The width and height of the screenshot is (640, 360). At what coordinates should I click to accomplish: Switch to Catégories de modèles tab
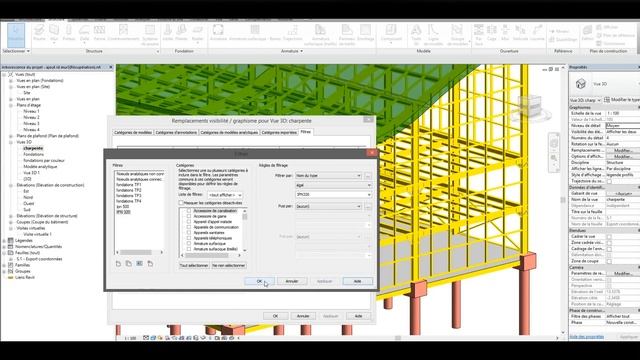coord(133,133)
